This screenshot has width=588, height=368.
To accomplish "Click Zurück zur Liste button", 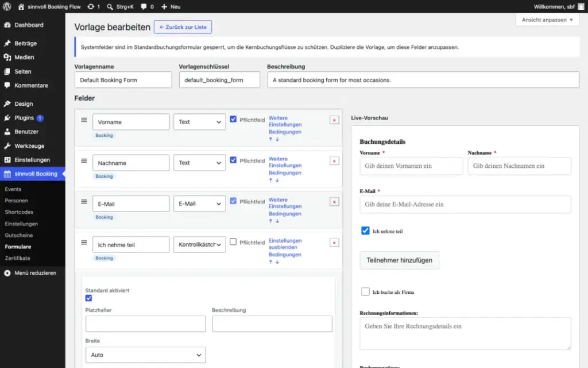I will [x=183, y=27].
